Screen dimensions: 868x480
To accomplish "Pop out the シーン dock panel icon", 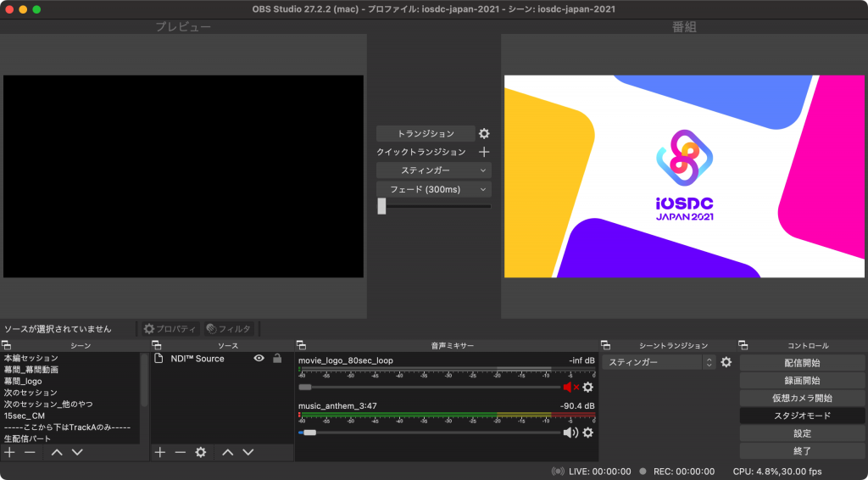I will (x=6, y=345).
